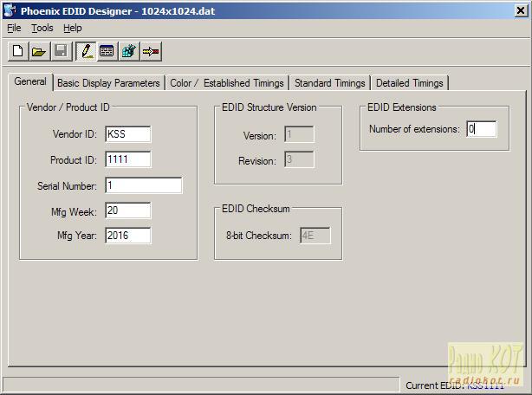The height and width of the screenshot is (395, 532).
Task: Focus the Serial Number input field
Action: [x=144, y=185]
